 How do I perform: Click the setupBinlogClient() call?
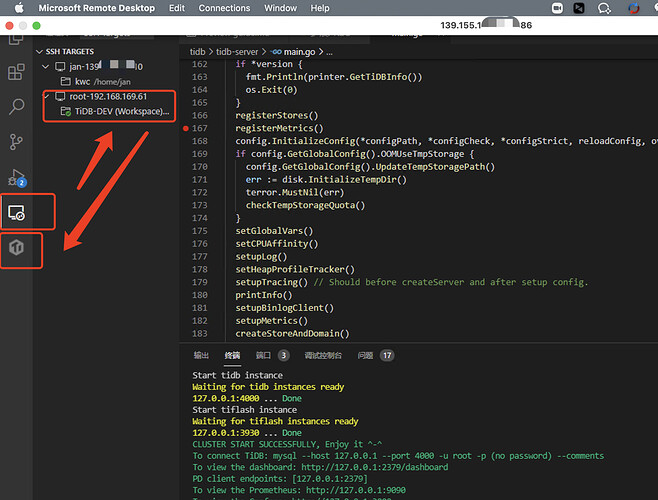point(285,308)
